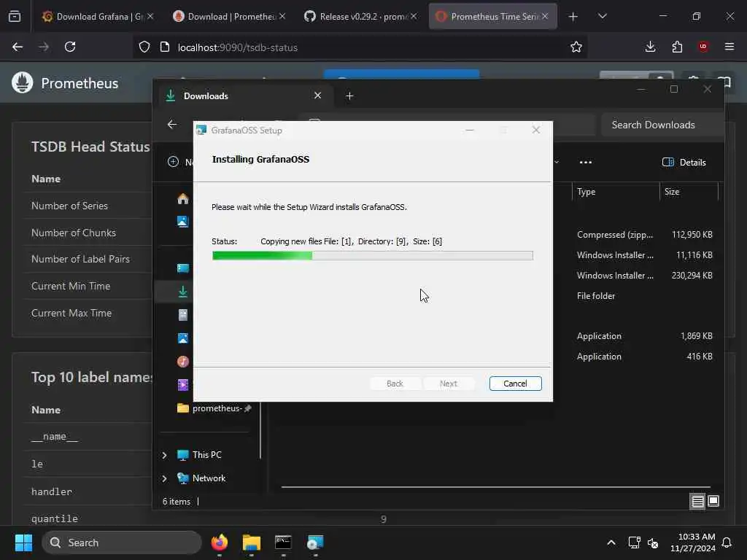Click the uBlock Origin extension icon

point(703,47)
